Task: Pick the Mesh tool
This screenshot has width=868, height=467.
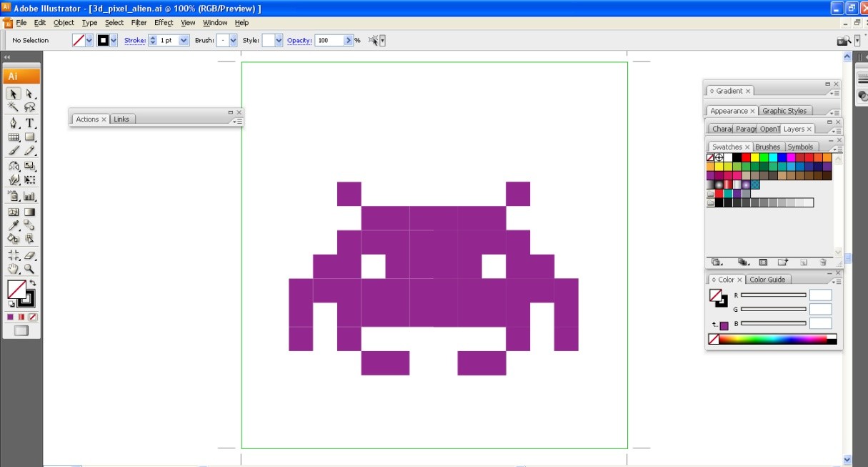Action: click(14, 212)
